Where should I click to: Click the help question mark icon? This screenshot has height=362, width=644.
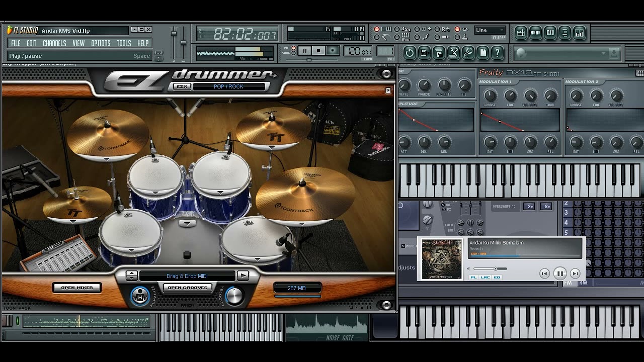coord(497,52)
